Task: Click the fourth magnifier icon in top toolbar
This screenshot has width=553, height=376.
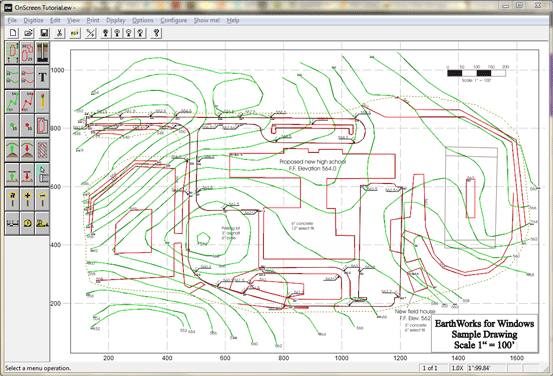Action: tap(141, 33)
